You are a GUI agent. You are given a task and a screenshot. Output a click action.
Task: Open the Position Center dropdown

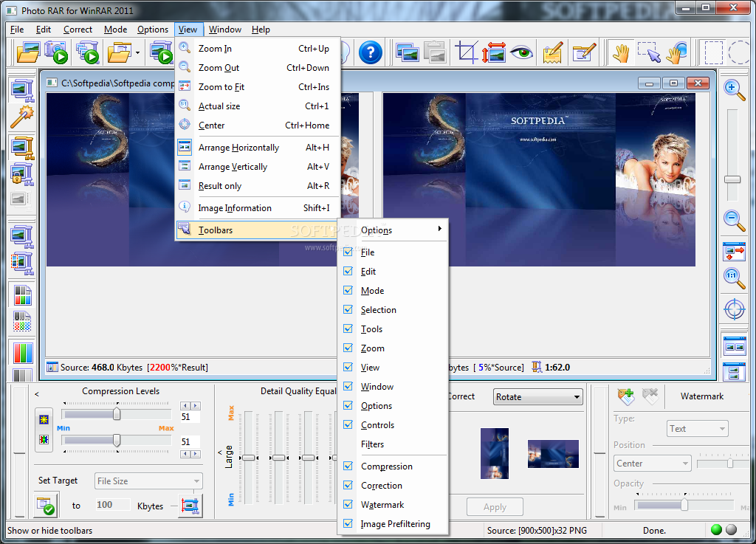coord(653,464)
